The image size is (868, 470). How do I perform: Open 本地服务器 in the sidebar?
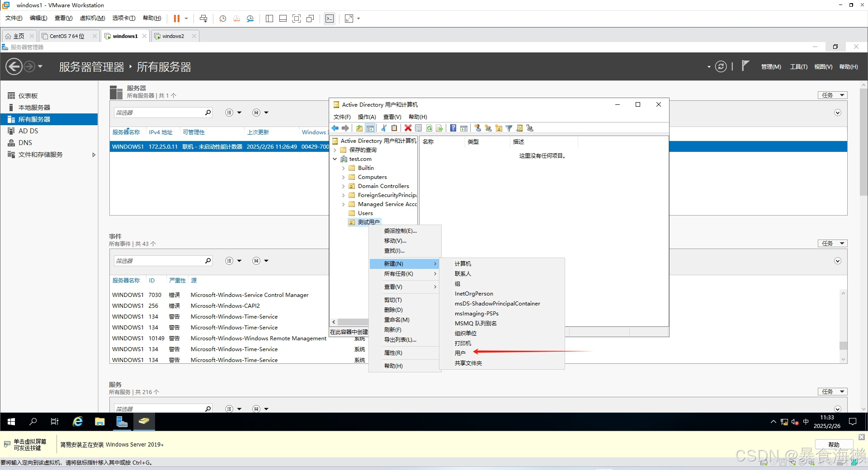point(34,108)
